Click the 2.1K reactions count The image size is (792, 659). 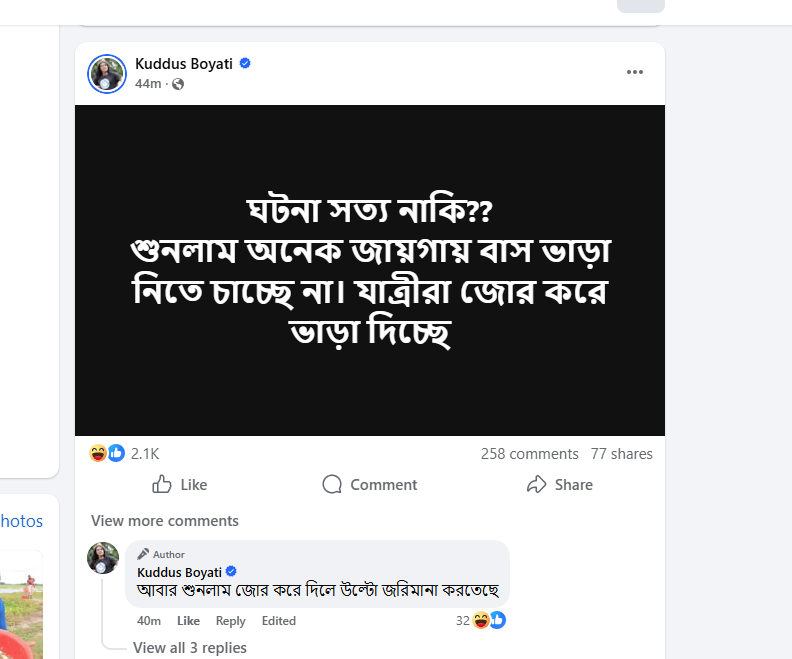point(145,454)
